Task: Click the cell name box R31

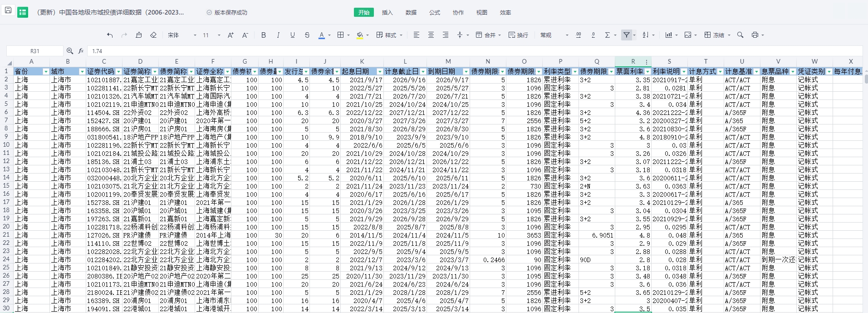Action: [x=34, y=51]
